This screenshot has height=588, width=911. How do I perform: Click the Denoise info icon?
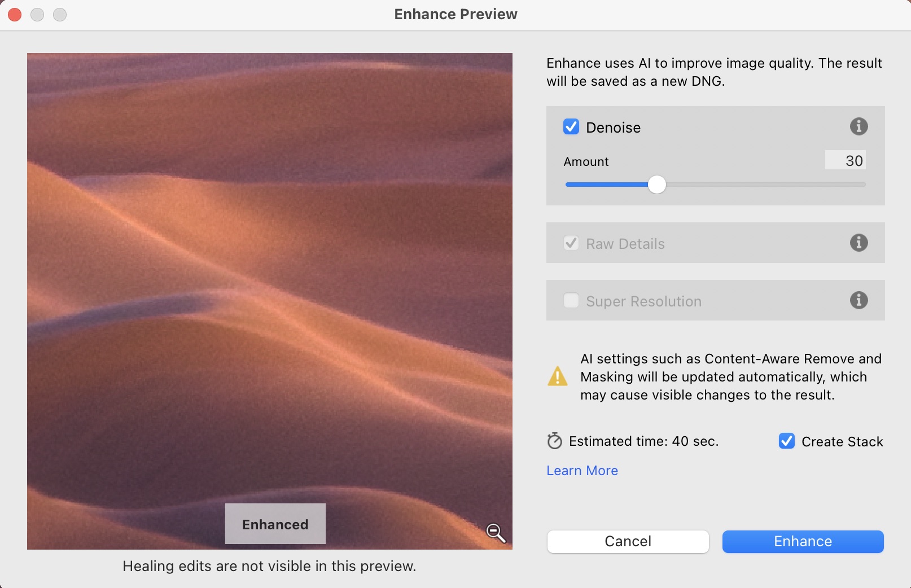pos(859,126)
